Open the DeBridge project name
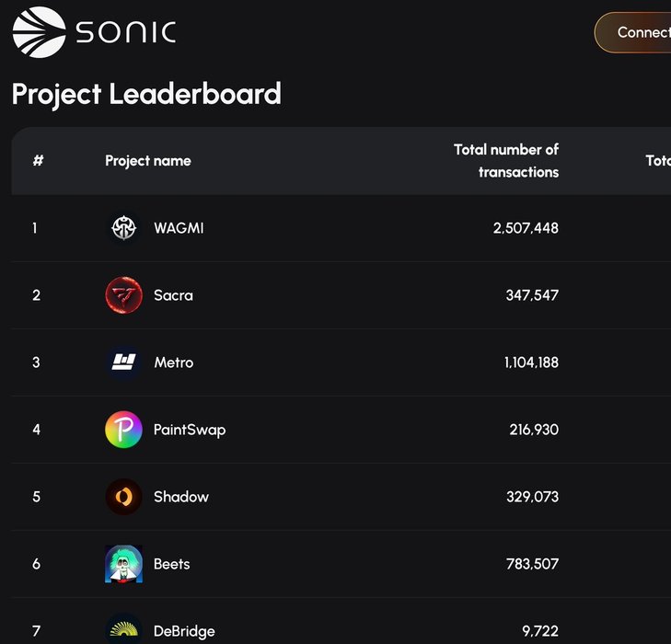Viewport: 671px width, 644px height. [184, 631]
